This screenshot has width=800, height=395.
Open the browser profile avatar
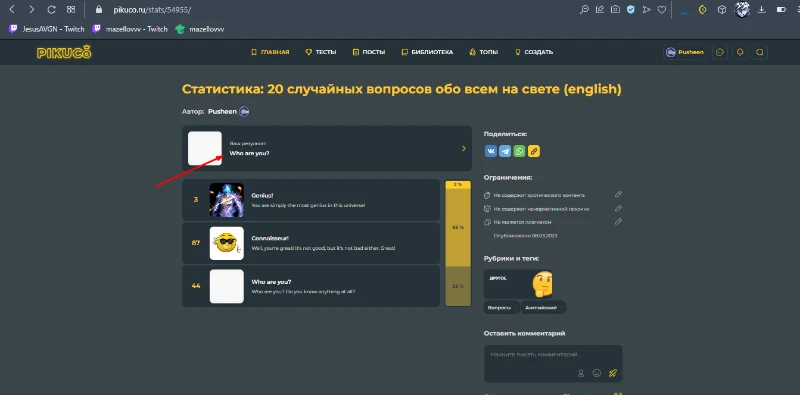742,10
